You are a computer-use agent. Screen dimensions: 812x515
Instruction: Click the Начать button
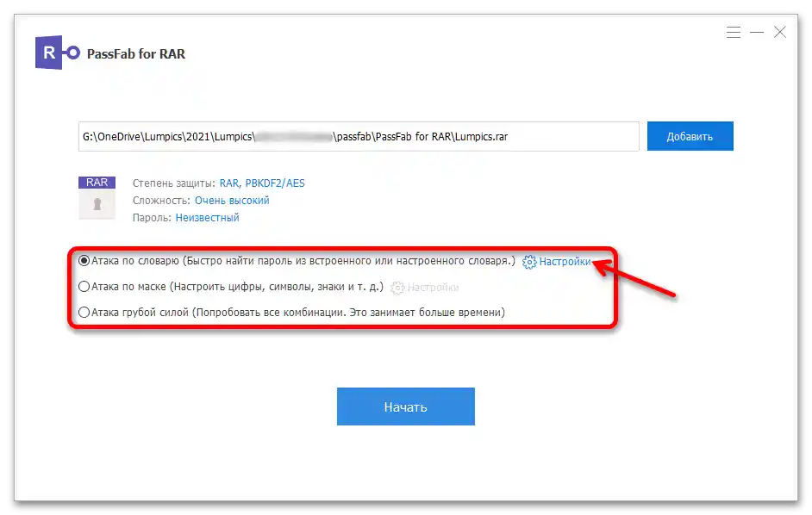click(x=405, y=406)
